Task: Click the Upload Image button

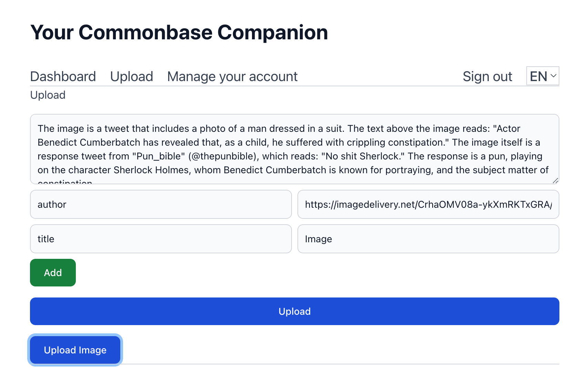Action: click(75, 350)
